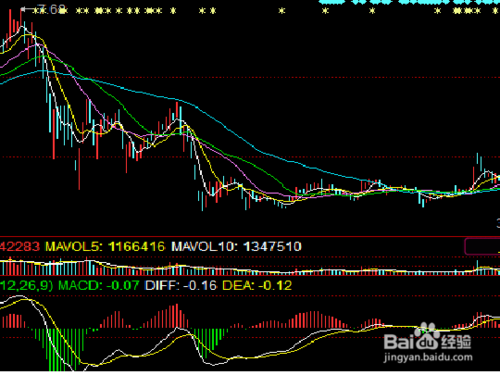This screenshot has width=500, height=375.
Task: Click the star info marker near 975
Action: coord(325,11)
